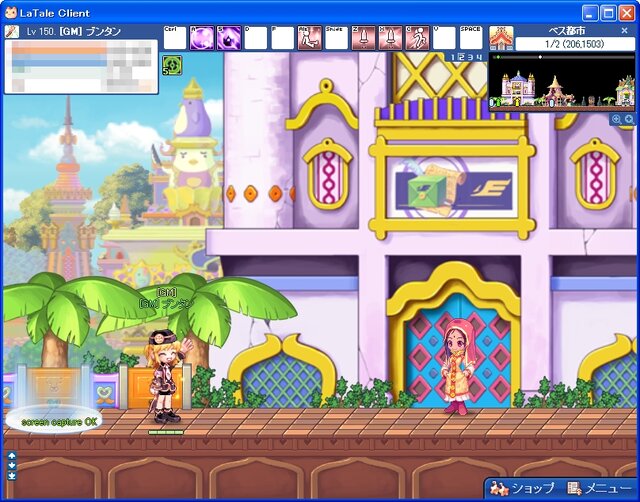The width and height of the screenshot is (640, 502).
Task: Select the empty Shift hotbar slot
Action: 336,38
